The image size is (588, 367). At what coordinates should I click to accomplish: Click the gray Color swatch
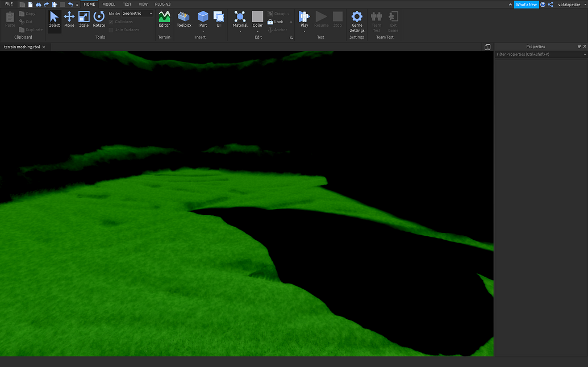tap(257, 16)
